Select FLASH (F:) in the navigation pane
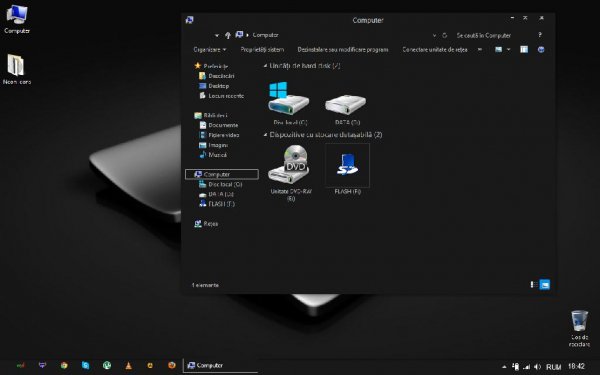Image resolution: width=600 pixels, height=375 pixels. point(217,204)
